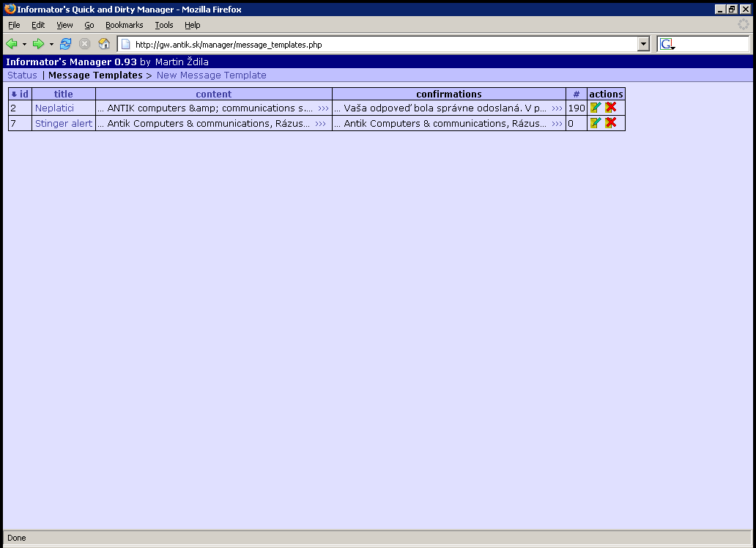Click the green Back arrow
Image resolution: width=756 pixels, height=548 pixels.
[12, 44]
